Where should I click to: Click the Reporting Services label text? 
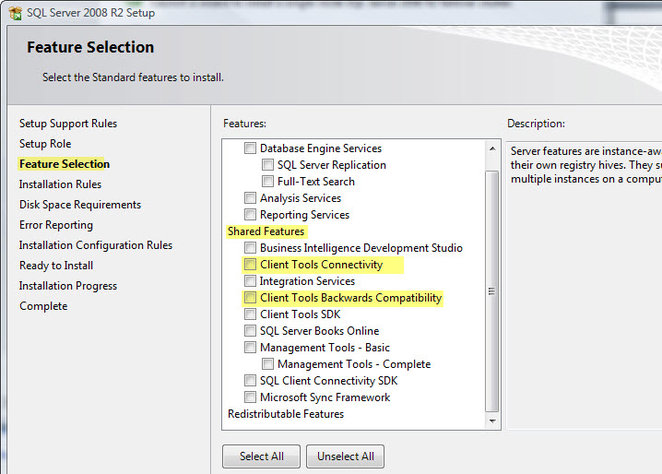pyautogui.click(x=304, y=215)
